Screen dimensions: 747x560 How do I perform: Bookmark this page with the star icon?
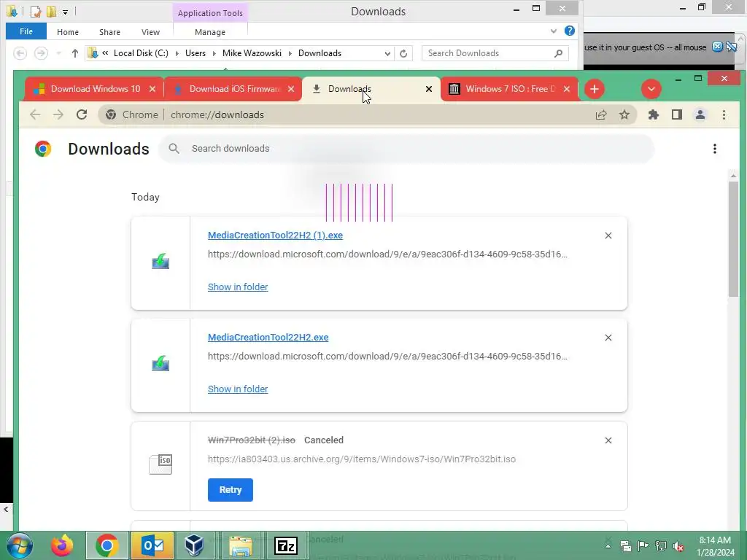pos(624,114)
